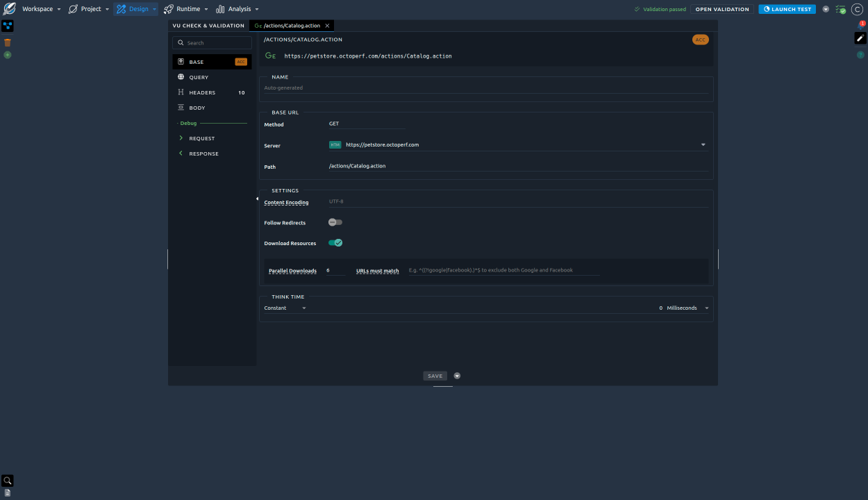Open dropdown arrow next to Launch Test

pos(826,9)
